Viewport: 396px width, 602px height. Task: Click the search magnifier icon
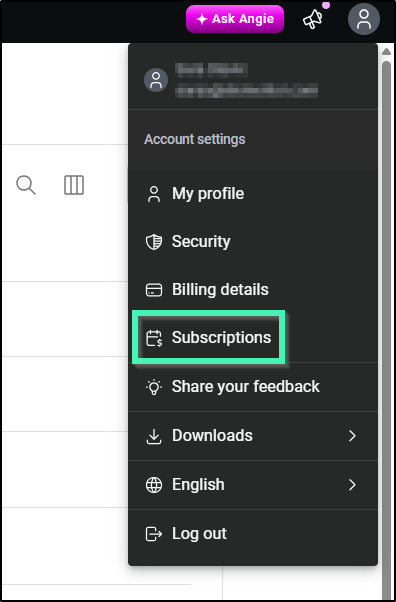tap(26, 185)
